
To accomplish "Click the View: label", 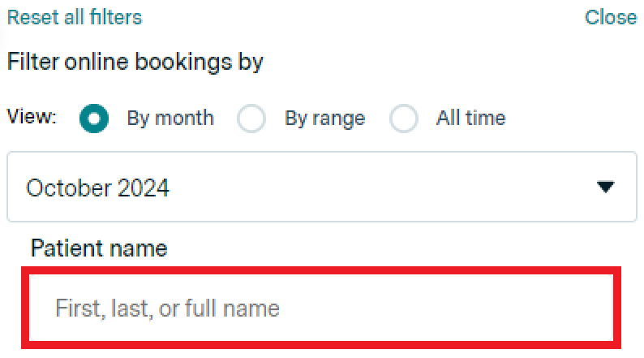I will (32, 117).
